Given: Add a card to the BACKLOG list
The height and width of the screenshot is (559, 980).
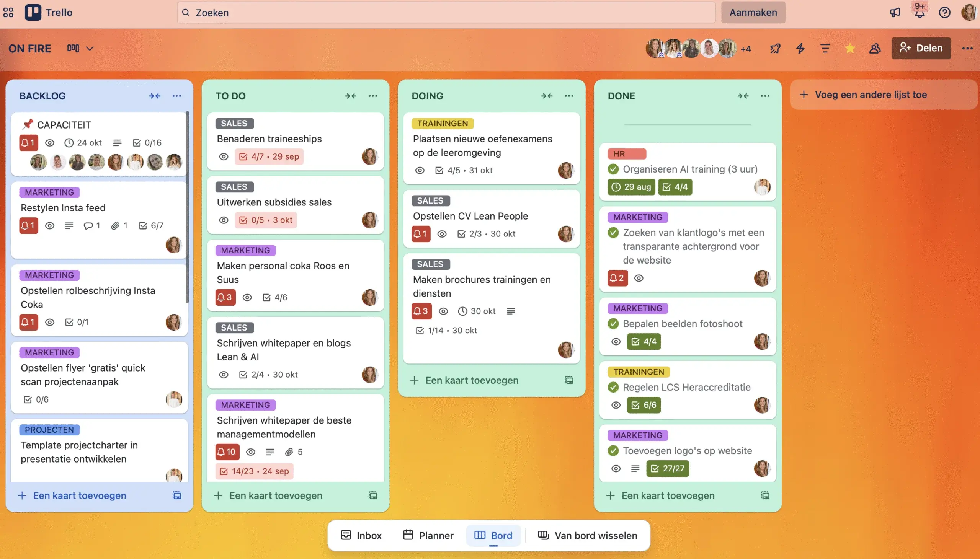Looking at the screenshot, I should coord(72,495).
